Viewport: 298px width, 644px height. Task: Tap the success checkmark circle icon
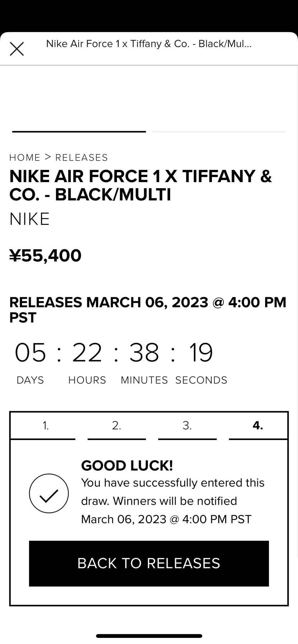click(49, 493)
